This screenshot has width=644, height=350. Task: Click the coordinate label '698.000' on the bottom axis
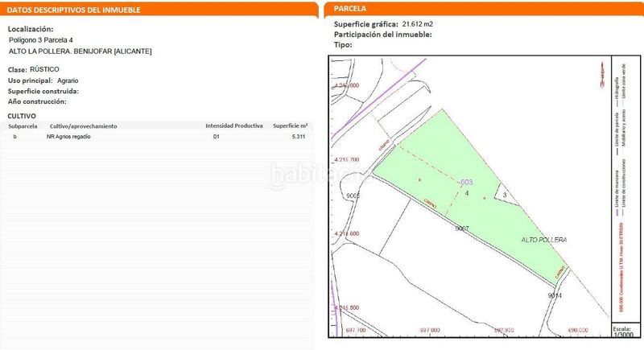(x=578, y=330)
